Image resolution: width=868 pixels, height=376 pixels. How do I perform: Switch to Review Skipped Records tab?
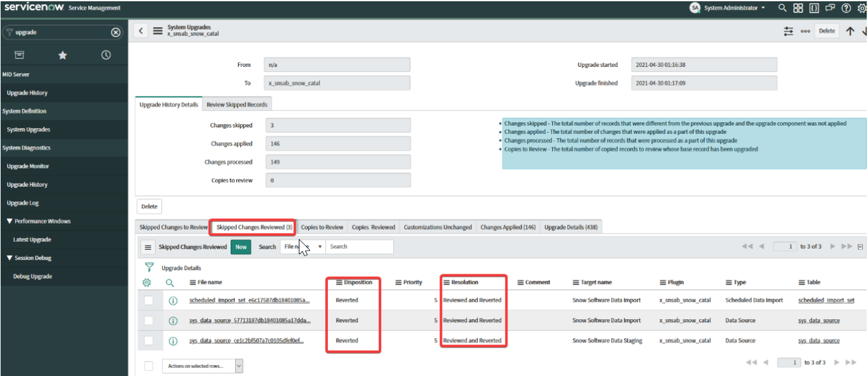(x=237, y=105)
